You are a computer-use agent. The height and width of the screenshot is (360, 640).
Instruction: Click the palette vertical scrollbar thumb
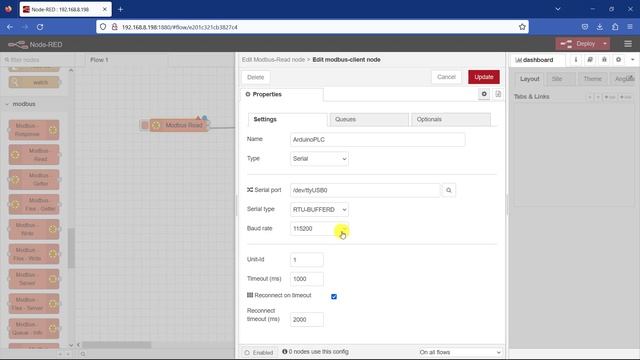click(71, 248)
